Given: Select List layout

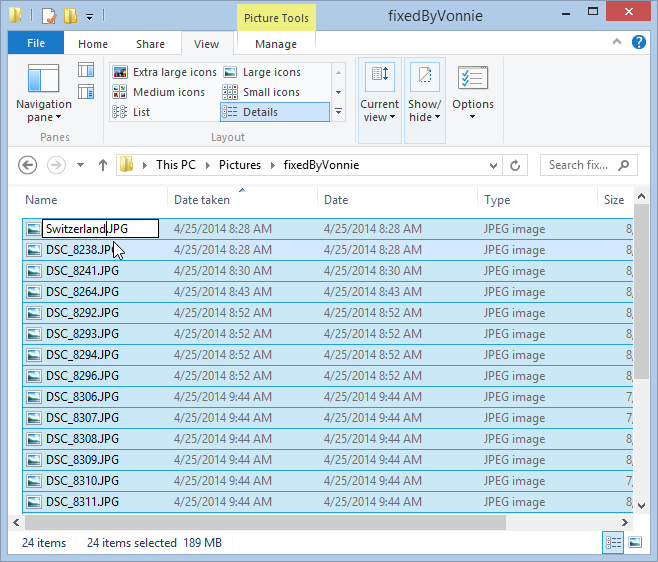Looking at the screenshot, I should click(131, 112).
